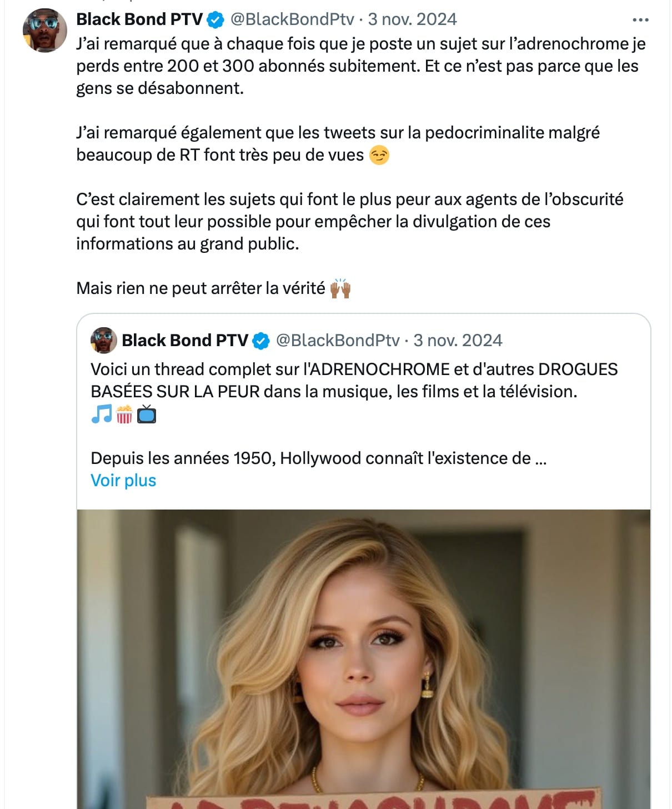Click the small avatar in the quoted tweet
The height and width of the screenshot is (809, 672).
(104, 340)
